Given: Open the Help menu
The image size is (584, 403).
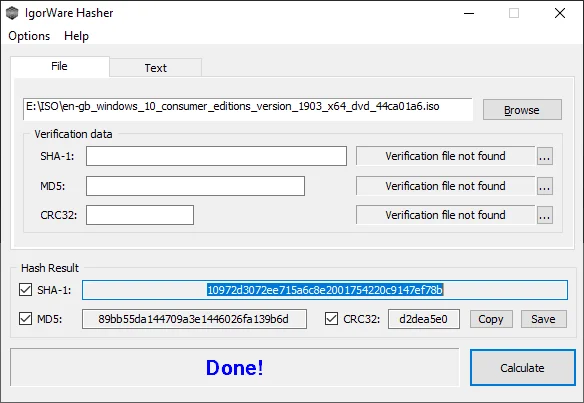Looking at the screenshot, I should coord(76,36).
